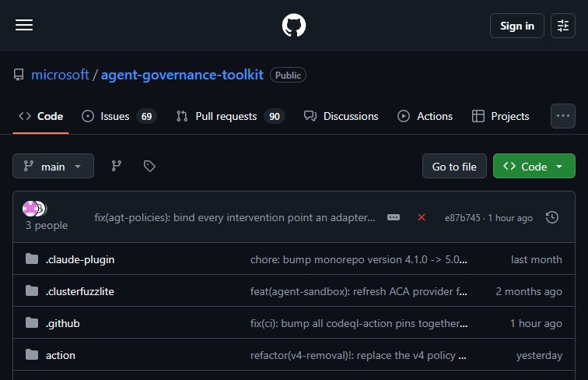
Task: Click folder icon of .clusterfuzzlite row
Action: pyautogui.click(x=32, y=290)
